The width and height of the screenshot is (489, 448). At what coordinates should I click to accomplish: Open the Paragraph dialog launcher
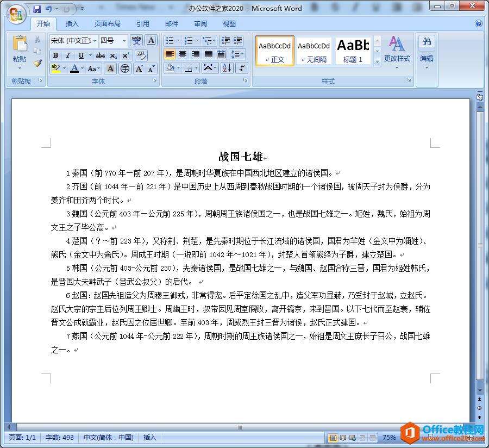point(246,80)
